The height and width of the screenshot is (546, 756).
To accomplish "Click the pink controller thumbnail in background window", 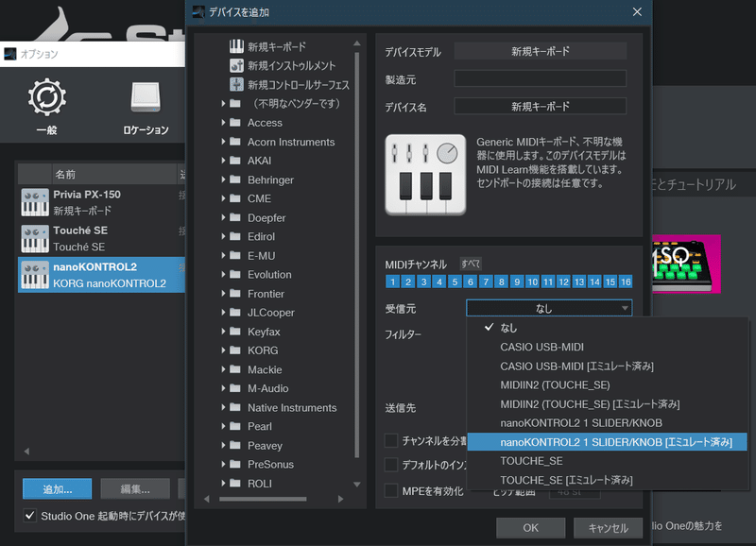I will tap(686, 264).
